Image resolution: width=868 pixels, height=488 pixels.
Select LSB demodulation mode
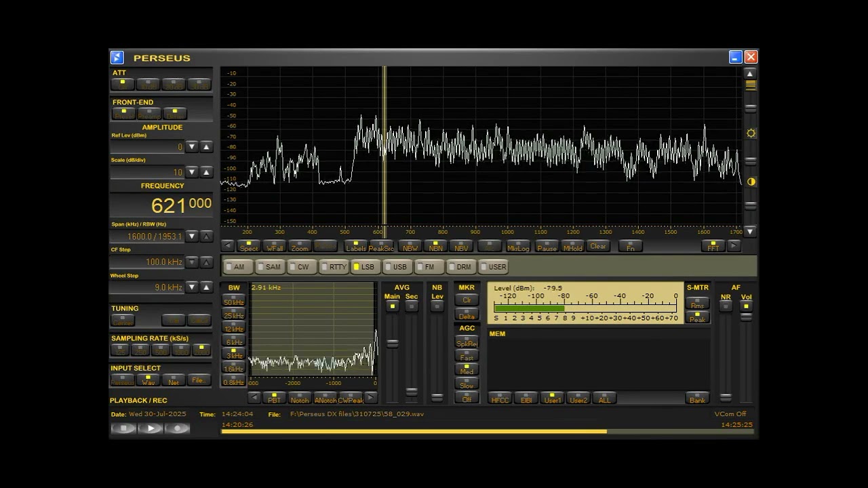tap(364, 267)
